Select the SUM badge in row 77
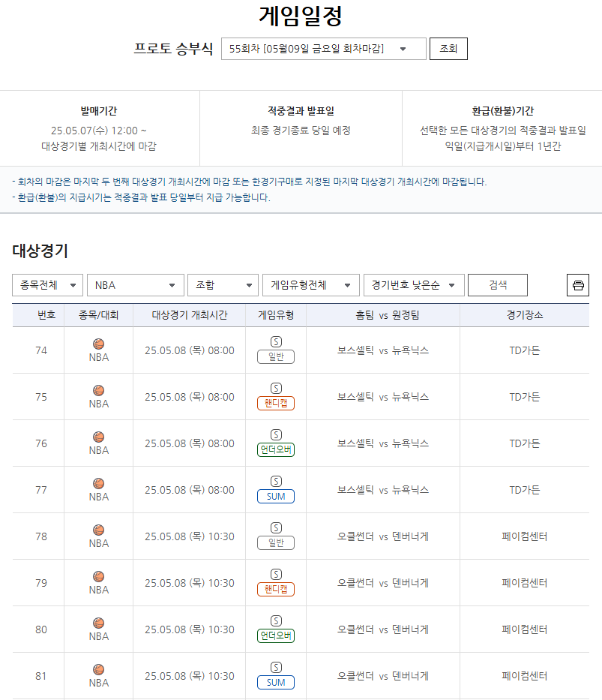This screenshot has height=700, width=602. (x=276, y=497)
